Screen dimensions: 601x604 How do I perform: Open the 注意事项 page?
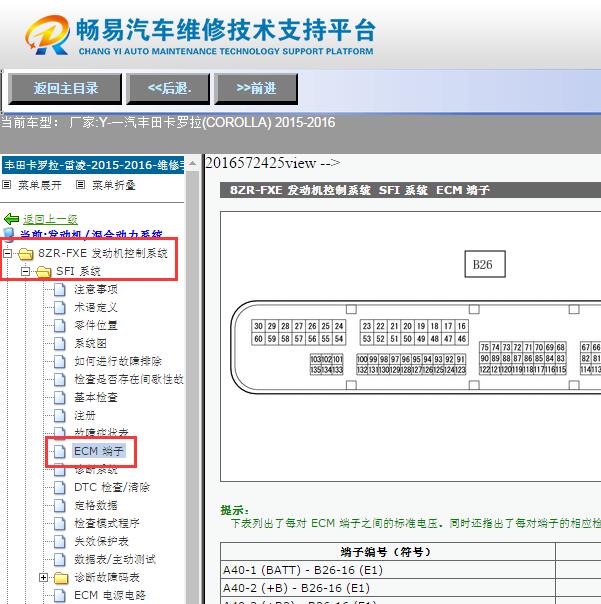point(96,289)
